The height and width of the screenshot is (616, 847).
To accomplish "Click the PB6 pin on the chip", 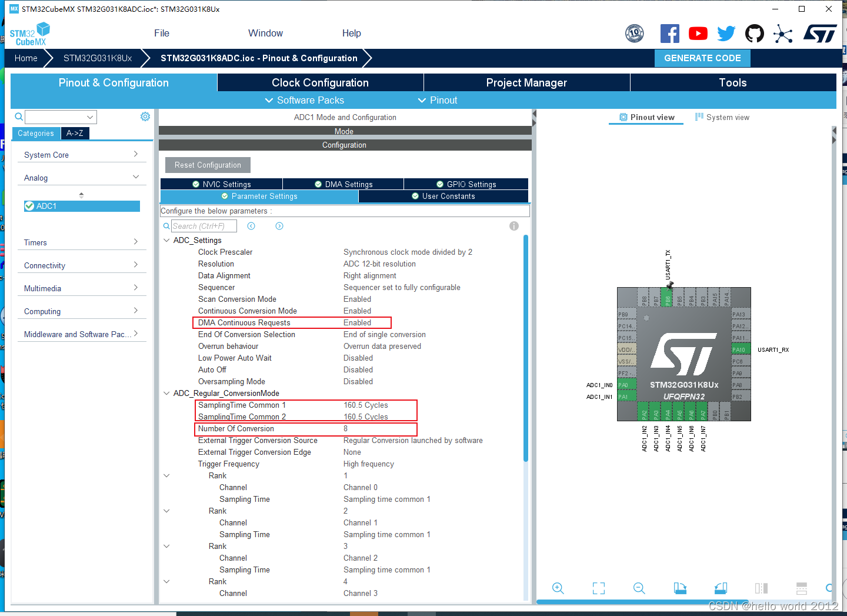I will [668, 297].
